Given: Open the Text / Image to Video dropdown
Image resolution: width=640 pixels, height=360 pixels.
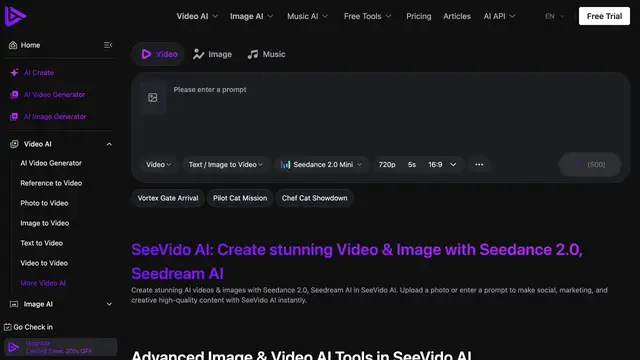Looking at the screenshot, I should coord(226,164).
